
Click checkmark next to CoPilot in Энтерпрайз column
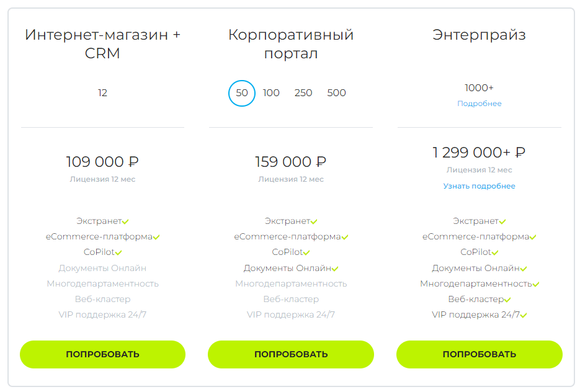(x=495, y=253)
